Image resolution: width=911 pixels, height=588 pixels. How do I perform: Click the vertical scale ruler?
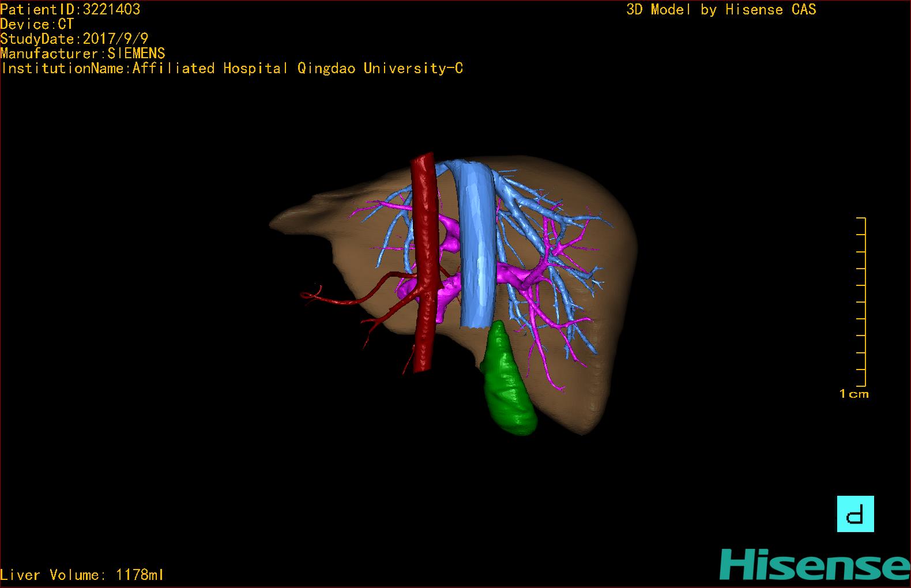tap(861, 301)
